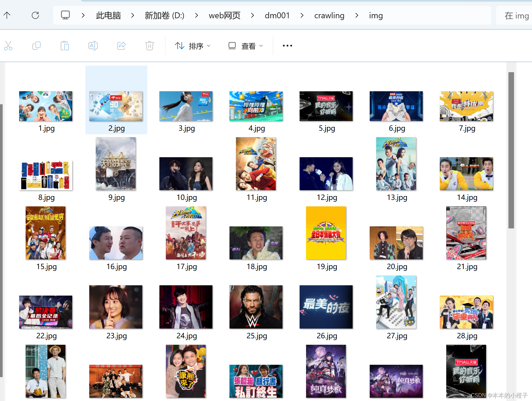The height and width of the screenshot is (401, 532).
Task: Select thumbnail 5.jpg
Action: [x=326, y=106]
